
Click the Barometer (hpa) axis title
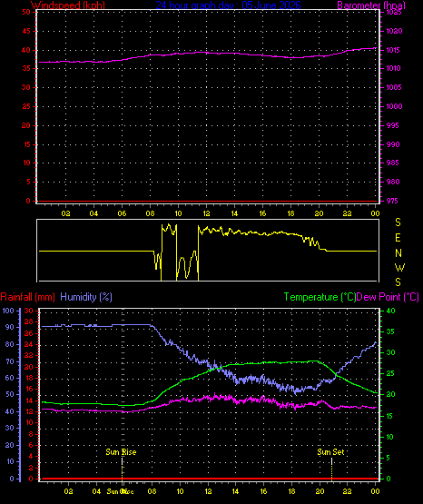coord(371,5)
